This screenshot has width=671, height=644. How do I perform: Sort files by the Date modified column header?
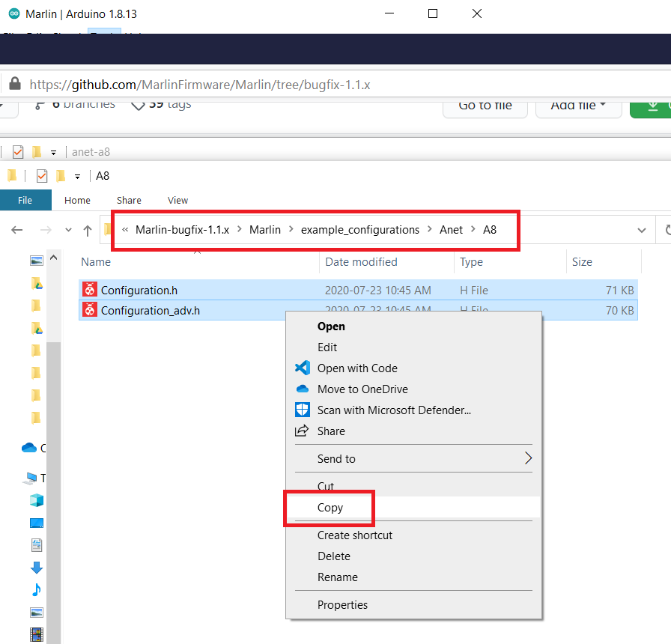click(361, 262)
